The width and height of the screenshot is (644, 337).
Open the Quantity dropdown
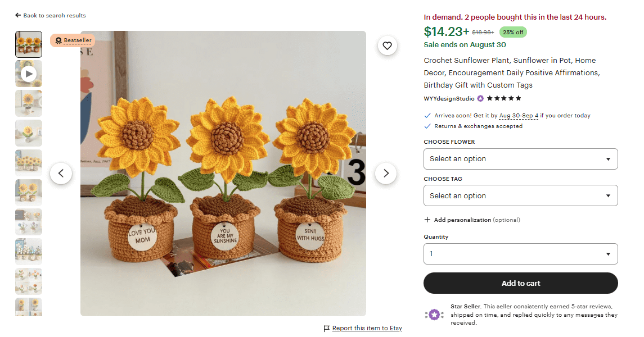point(520,254)
